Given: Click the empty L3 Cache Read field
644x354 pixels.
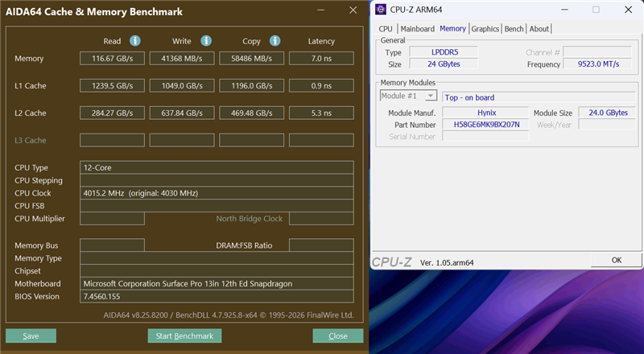Looking at the screenshot, I should [112, 140].
